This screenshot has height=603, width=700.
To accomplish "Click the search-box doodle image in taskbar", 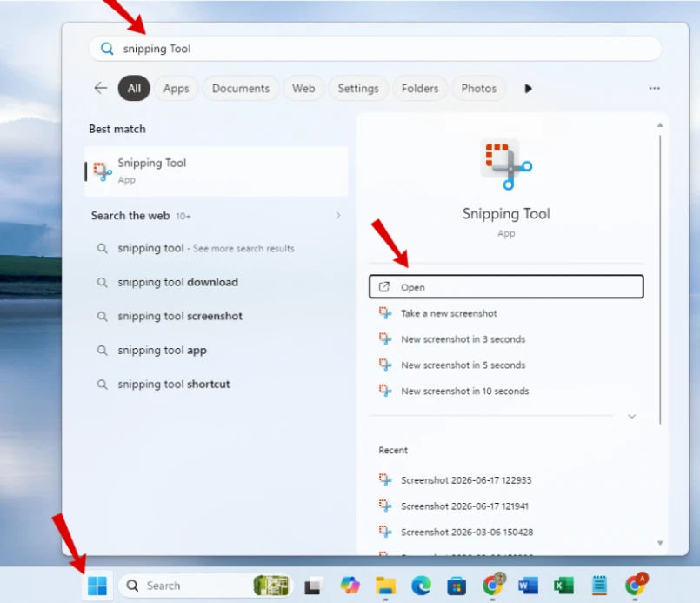I will click(271, 586).
